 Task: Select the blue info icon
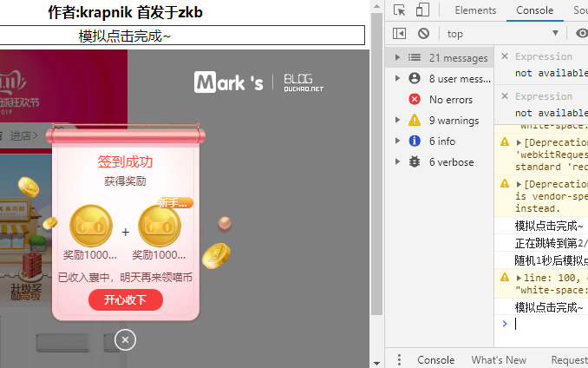415,141
